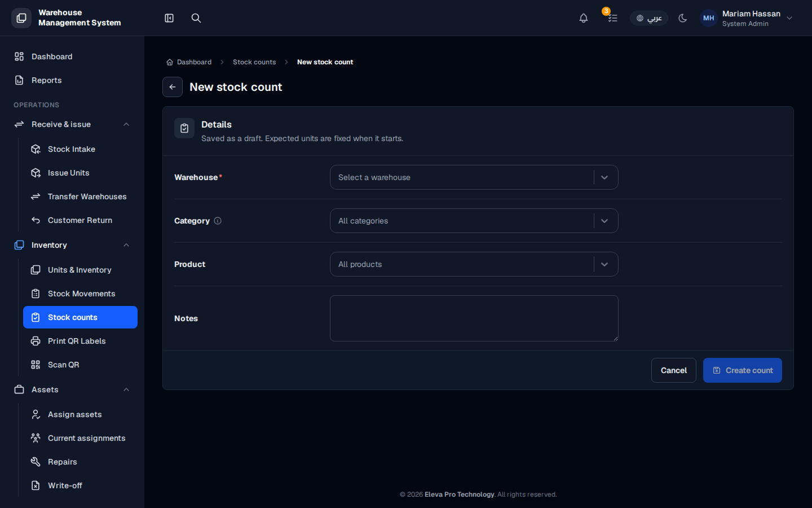Image resolution: width=812 pixels, height=508 pixels.
Task: Open Reports in the sidebar
Action: [x=72, y=80]
